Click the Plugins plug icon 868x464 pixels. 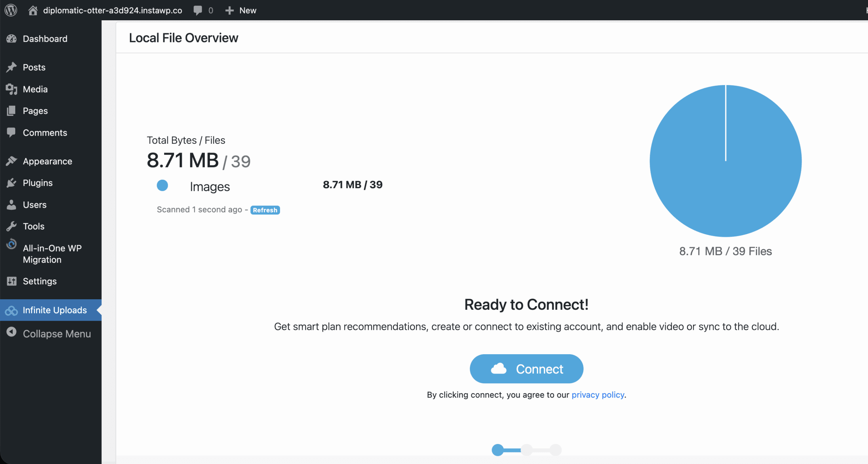12,183
